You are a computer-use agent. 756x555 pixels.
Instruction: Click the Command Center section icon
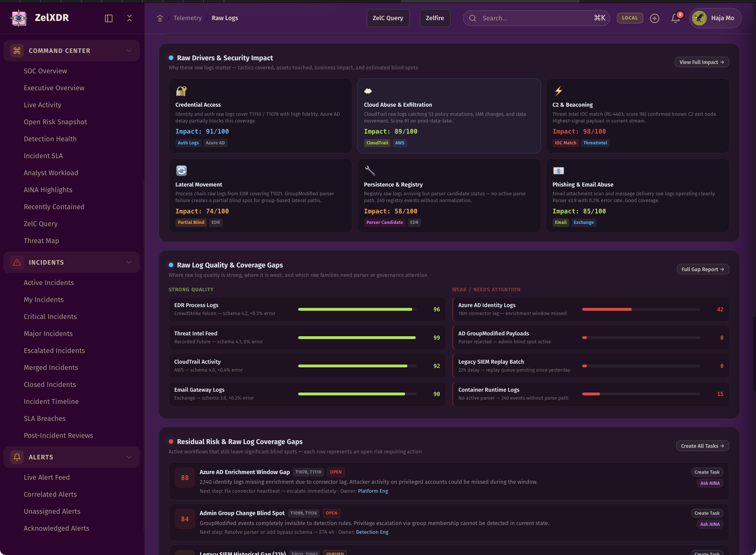tap(17, 51)
